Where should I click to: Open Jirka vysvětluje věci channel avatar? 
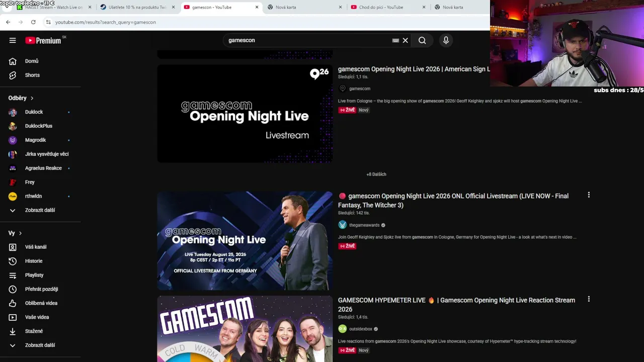[13, 154]
